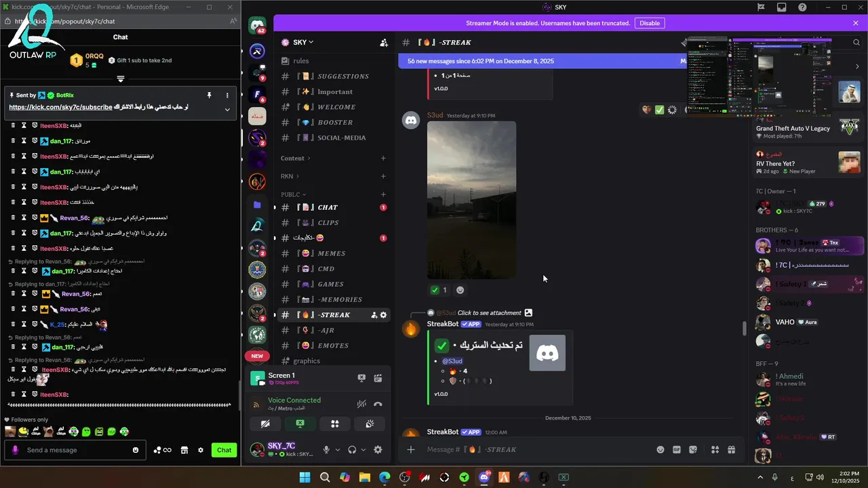Mute Discord microphone

tap(326, 449)
